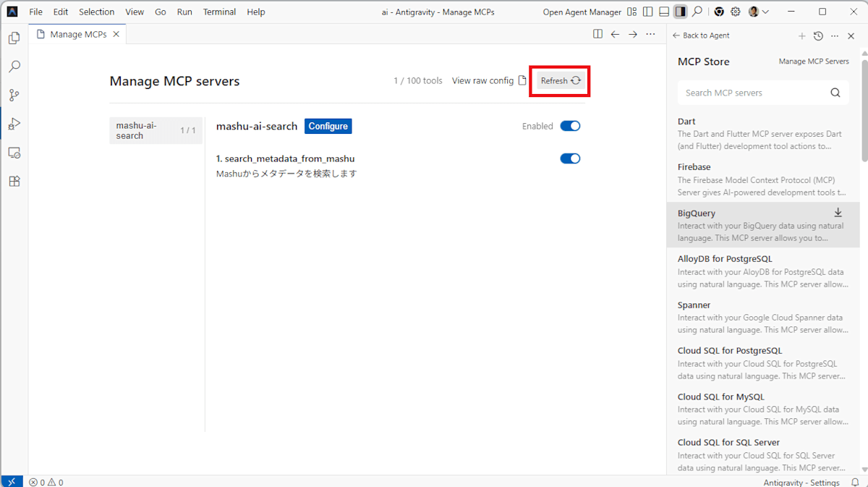
Task: Focus the Search MCP servers field
Action: 762,93
